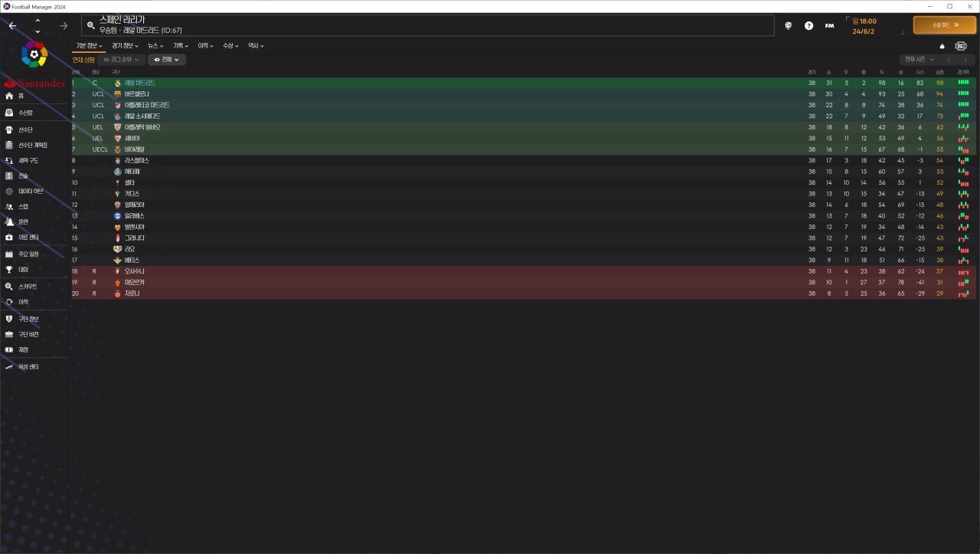Click the 세비야 row in the table
This screenshot has width=980, height=554.
pyautogui.click(x=523, y=138)
